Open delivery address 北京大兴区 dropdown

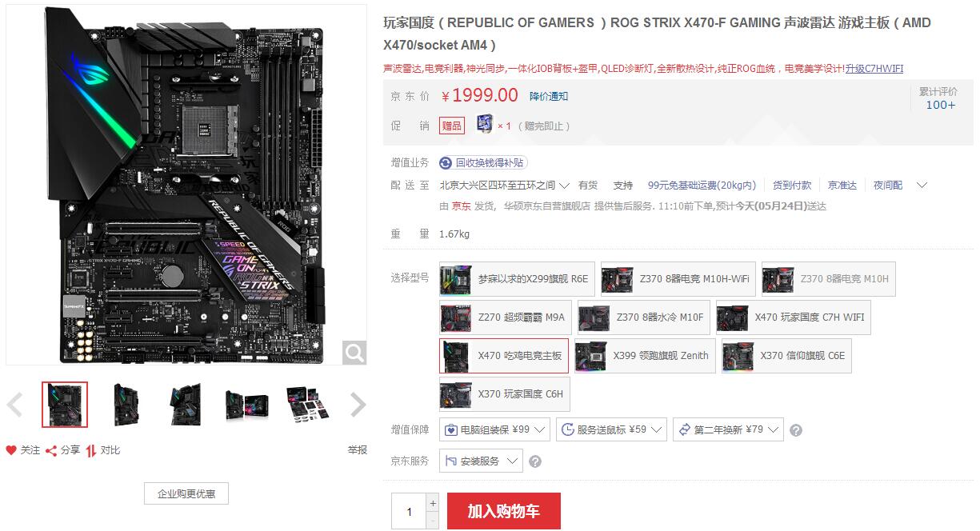504,186
